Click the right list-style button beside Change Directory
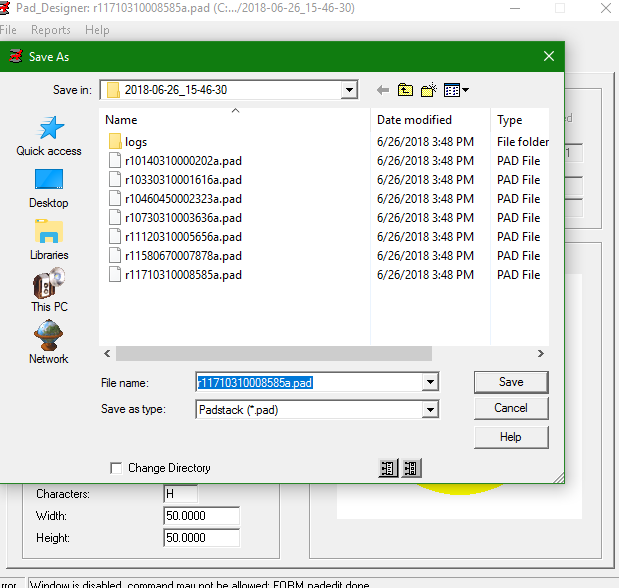 pos(411,468)
